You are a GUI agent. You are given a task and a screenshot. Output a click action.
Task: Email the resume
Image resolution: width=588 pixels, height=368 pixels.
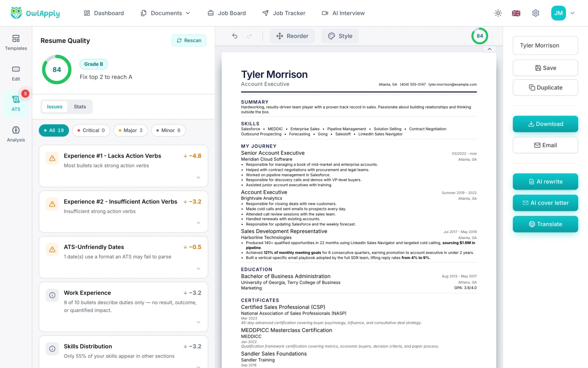(x=545, y=145)
